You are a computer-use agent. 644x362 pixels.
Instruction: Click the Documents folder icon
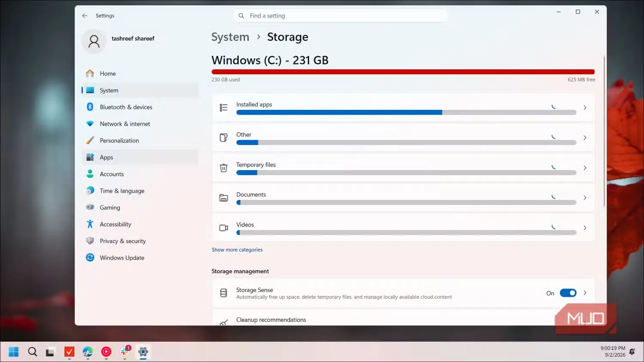[x=223, y=198]
